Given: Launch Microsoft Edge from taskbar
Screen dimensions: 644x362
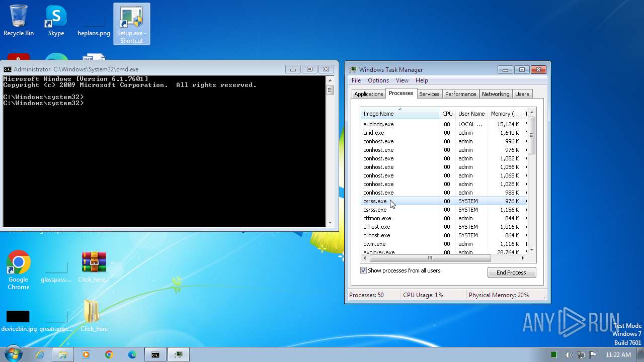Looking at the screenshot, I should (x=132, y=354).
